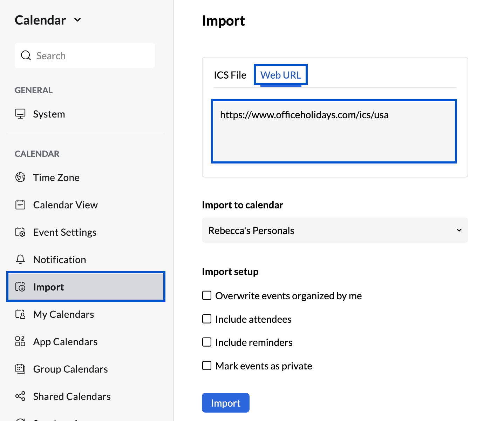Screen dimensions: 504x421
Task: Check the Include attendees option
Action: 207,319
